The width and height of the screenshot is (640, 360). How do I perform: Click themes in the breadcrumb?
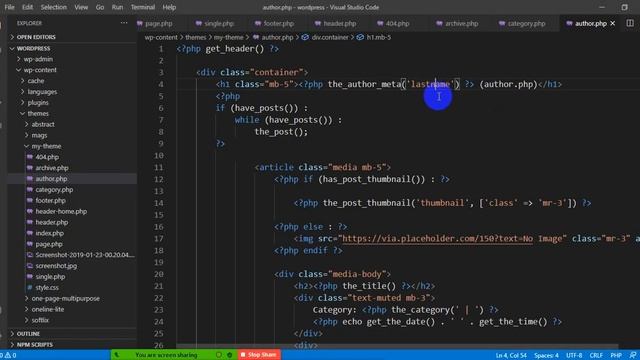click(x=196, y=37)
